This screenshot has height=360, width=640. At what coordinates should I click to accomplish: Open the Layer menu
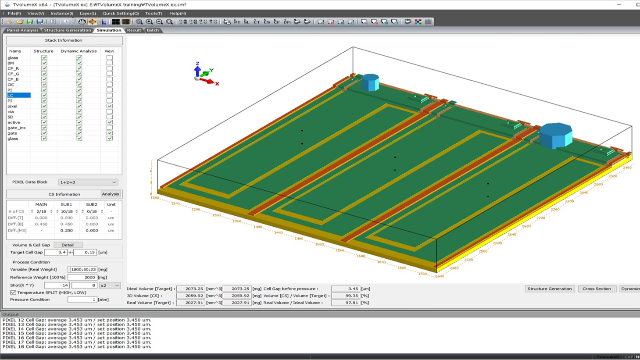[88, 13]
